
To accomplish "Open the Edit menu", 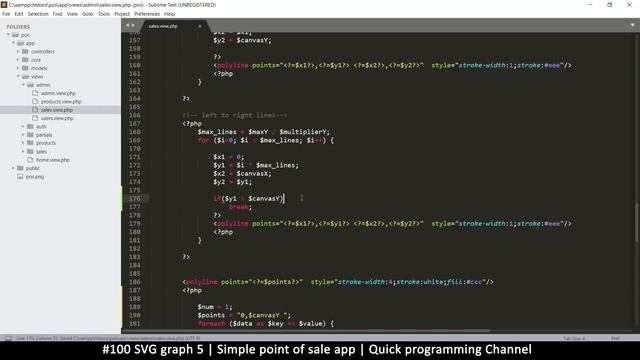I will point(19,14).
